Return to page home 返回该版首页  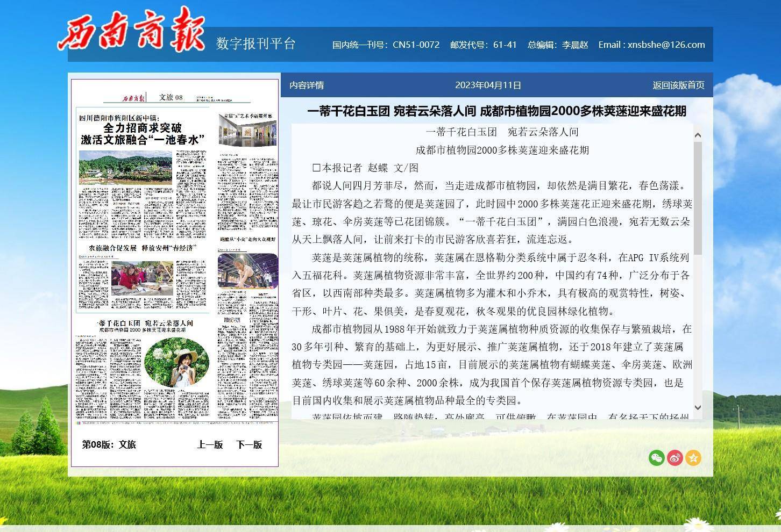click(678, 85)
